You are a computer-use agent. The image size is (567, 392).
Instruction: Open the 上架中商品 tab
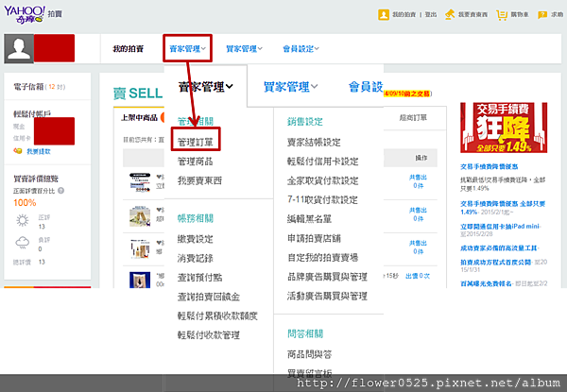(x=139, y=117)
